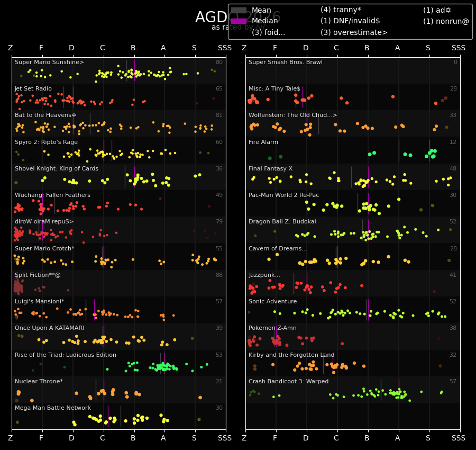
Task: Click the 'Once Upon A KATAMARI' title
Action: point(50,328)
